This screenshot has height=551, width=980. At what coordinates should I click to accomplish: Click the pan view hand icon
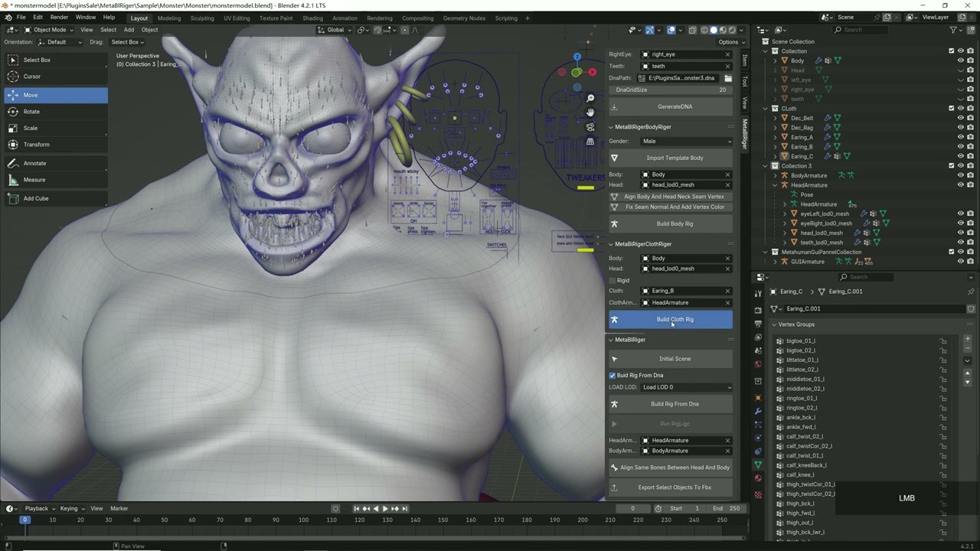590,112
